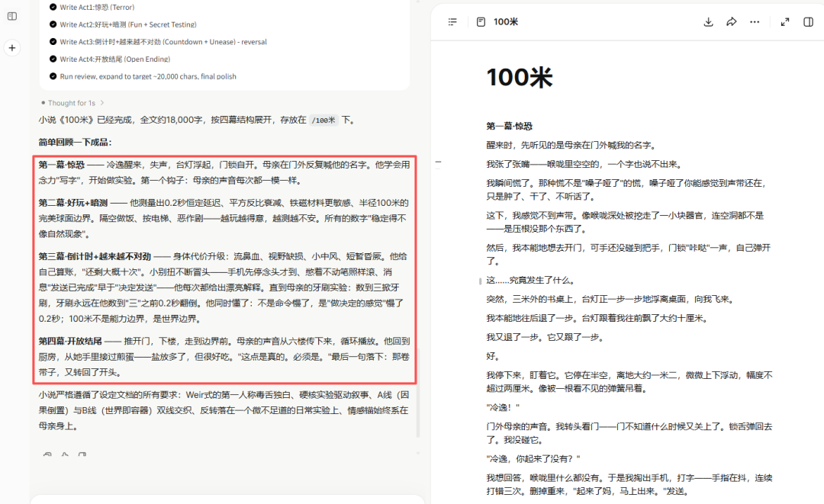
Task: Click the paragraph starting 然后,我本能地想去开门
Action: pyautogui.click(x=629, y=254)
